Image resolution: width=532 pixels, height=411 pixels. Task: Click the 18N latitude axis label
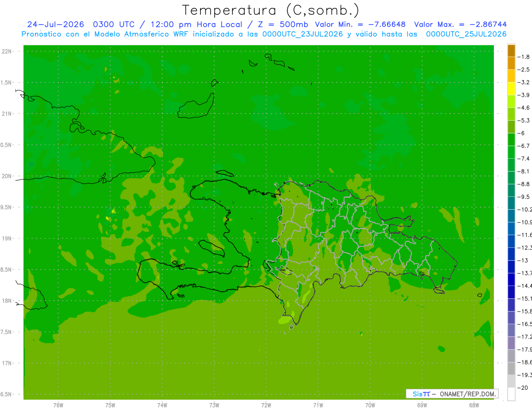[8, 301]
